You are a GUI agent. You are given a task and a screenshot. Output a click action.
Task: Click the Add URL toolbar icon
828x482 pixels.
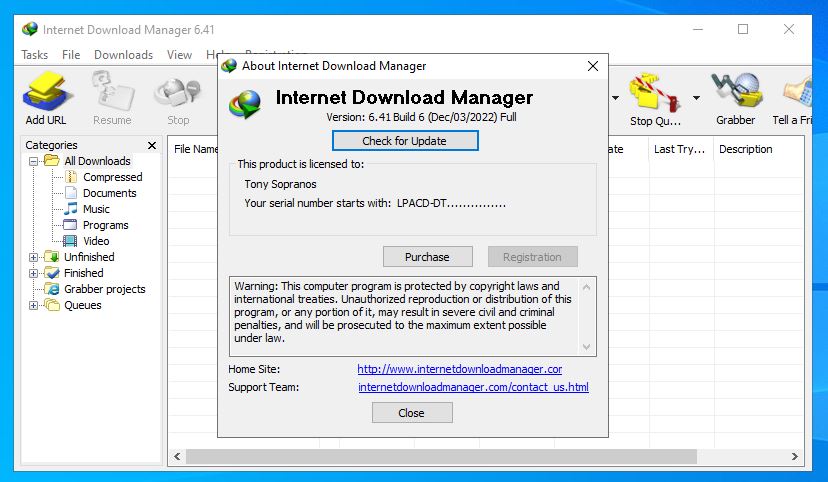tap(46, 97)
